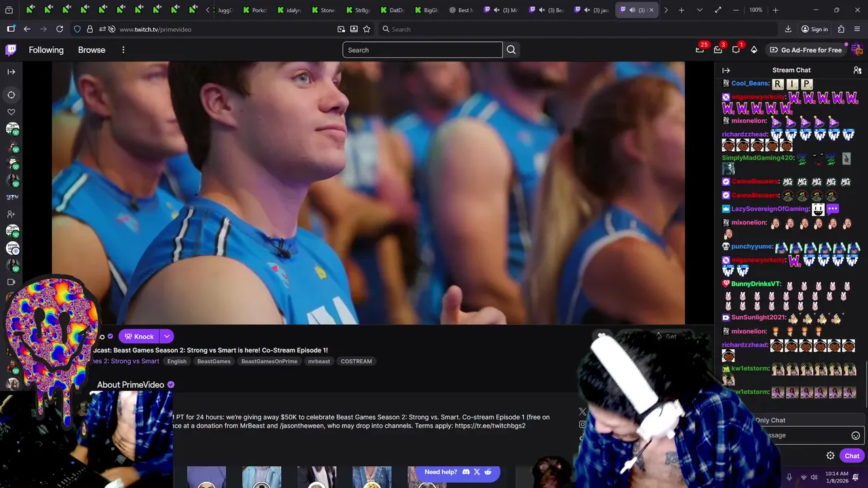This screenshot has height=488, width=868.
Task: Mute the active tab speaker icon
Action: point(632,10)
